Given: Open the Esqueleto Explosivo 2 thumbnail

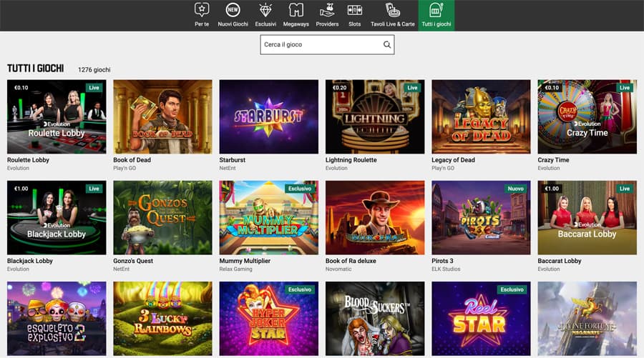Looking at the screenshot, I should pyautogui.click(x=57, y=319).
